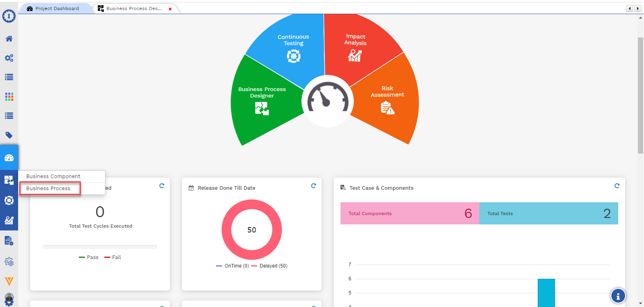
Task: Click the Release Done Till Date title
Action: tap(227, 188)
